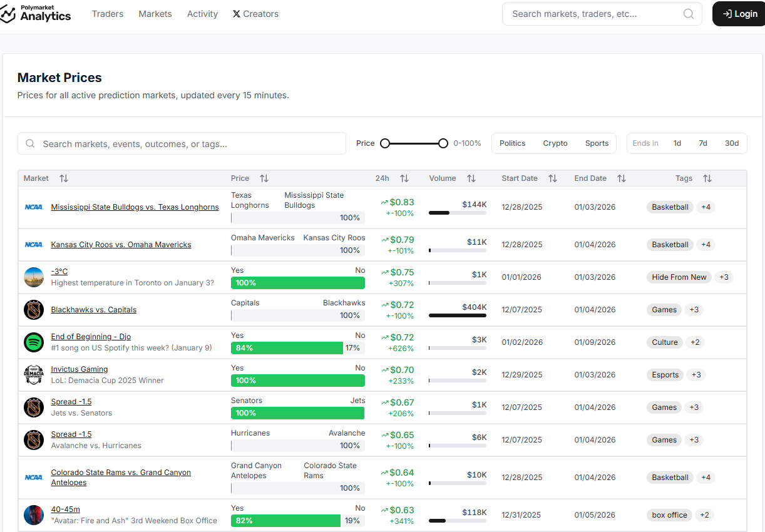Expand +4 tags on Mississippi State row

[706, 207]
